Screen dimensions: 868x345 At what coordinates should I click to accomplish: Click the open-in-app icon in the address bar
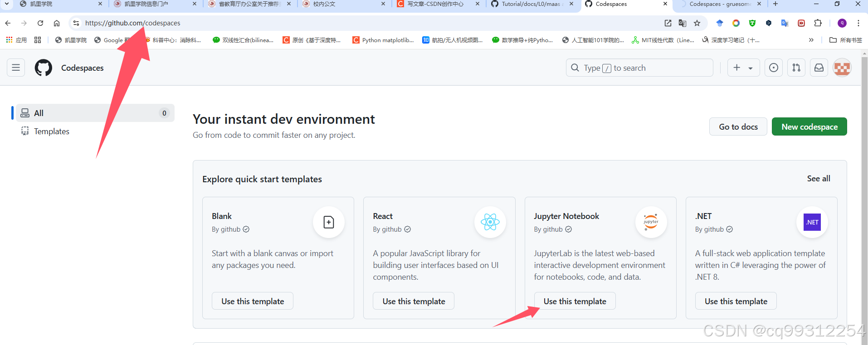click(668, 23)
